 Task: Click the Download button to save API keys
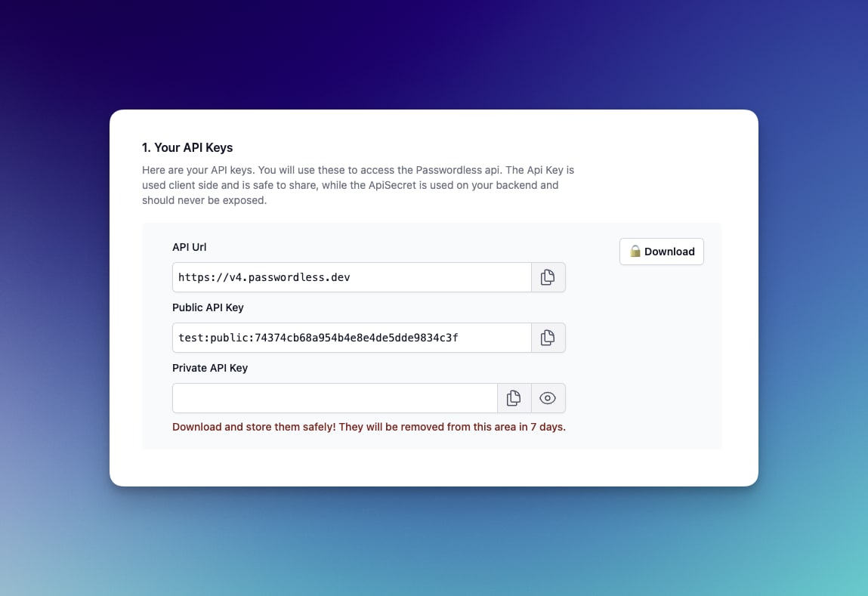662,251
